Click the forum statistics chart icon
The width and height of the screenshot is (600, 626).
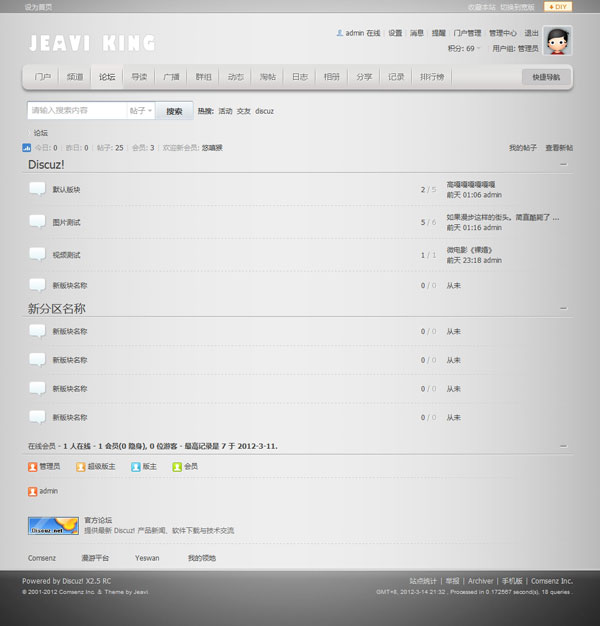click(x=27, y=148)
